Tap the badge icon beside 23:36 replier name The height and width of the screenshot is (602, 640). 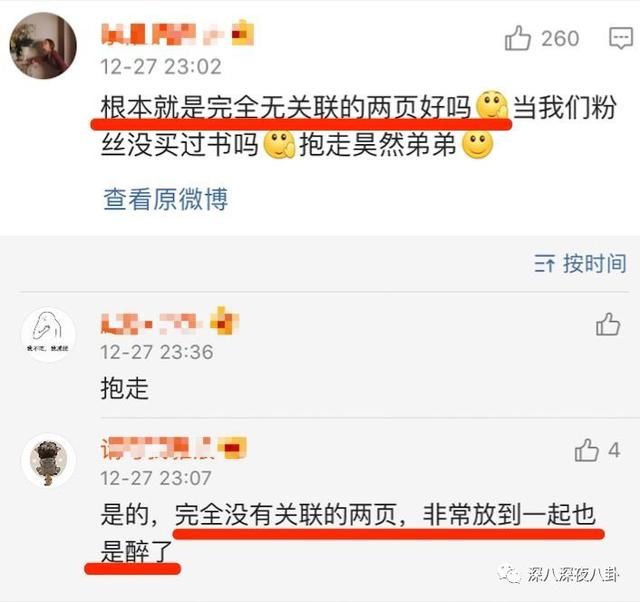224,321
